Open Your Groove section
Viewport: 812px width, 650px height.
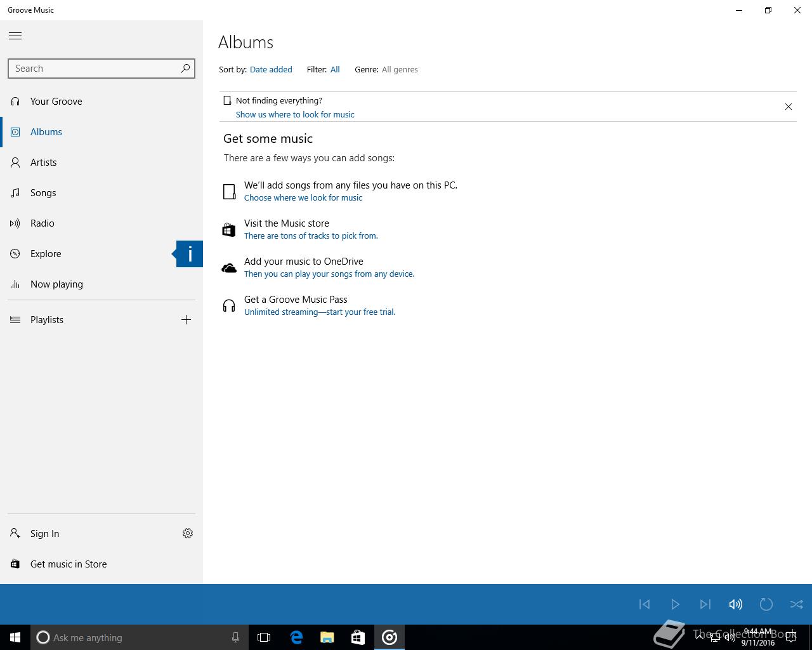tap(101, 102)
